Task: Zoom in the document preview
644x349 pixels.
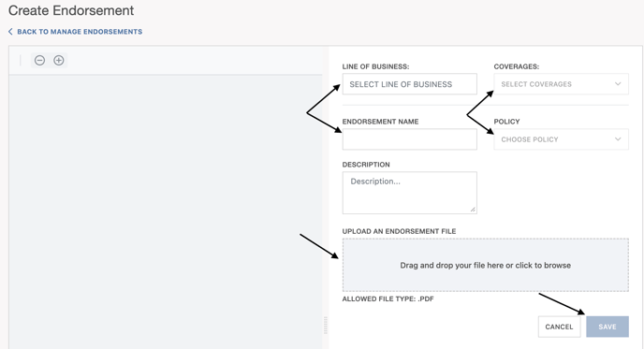Action: [59, 61]
